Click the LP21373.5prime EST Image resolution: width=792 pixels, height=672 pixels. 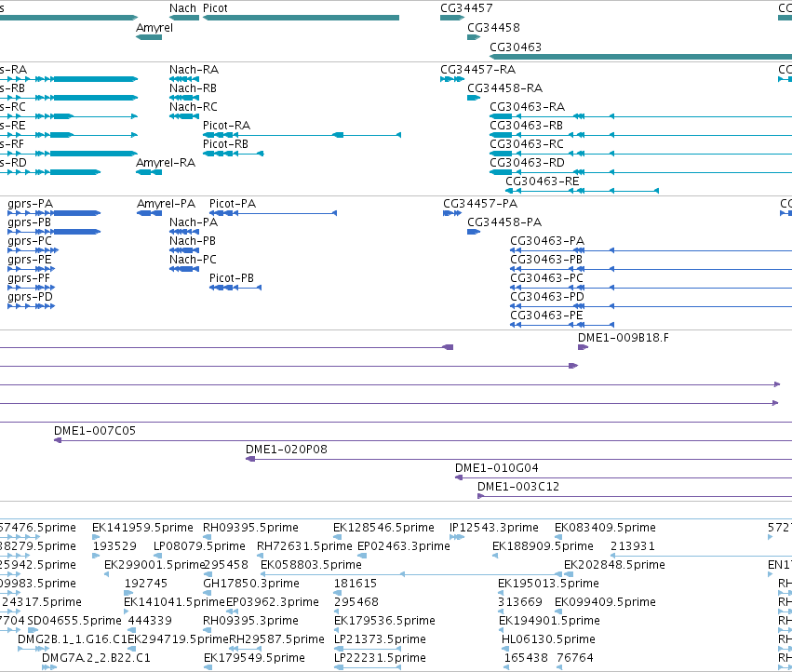(368, 649)
